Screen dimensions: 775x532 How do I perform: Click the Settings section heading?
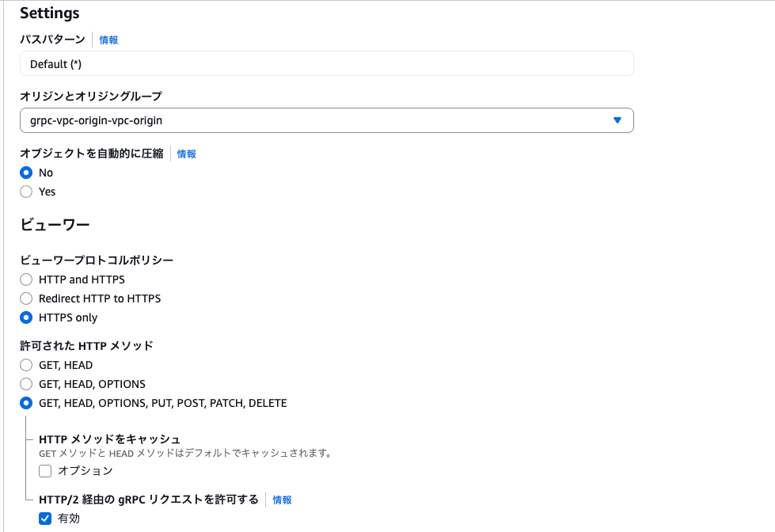pos(50,13)
